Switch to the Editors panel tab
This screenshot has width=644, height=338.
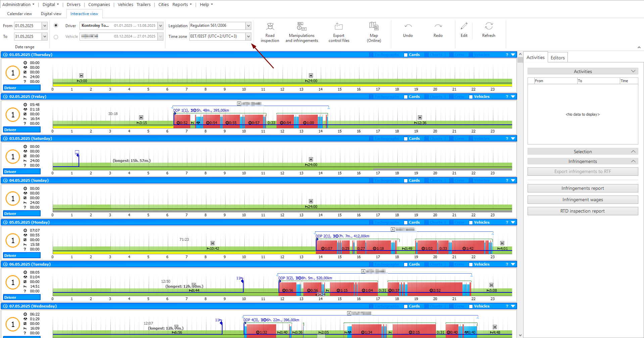(x=557, y=58)
